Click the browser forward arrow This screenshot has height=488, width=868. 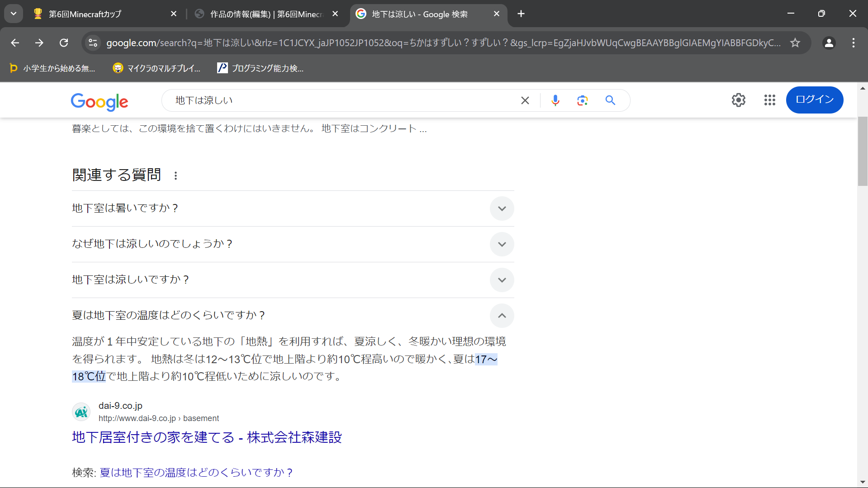point(39,43)
